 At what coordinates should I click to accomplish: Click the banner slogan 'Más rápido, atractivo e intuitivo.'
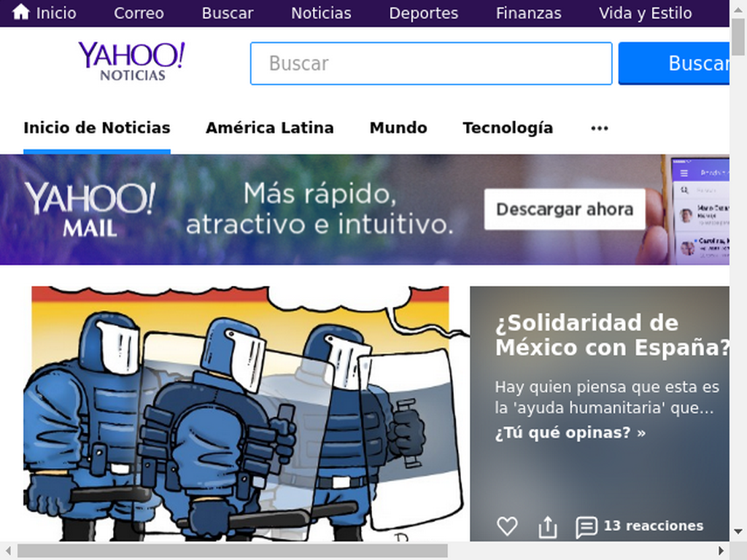tap(320, 209)
